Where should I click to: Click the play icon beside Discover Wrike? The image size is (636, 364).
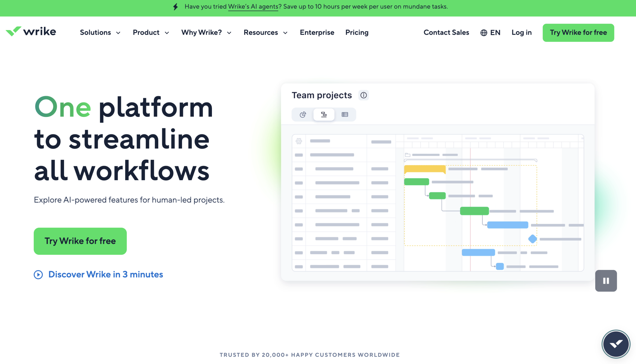pos(38,274)
